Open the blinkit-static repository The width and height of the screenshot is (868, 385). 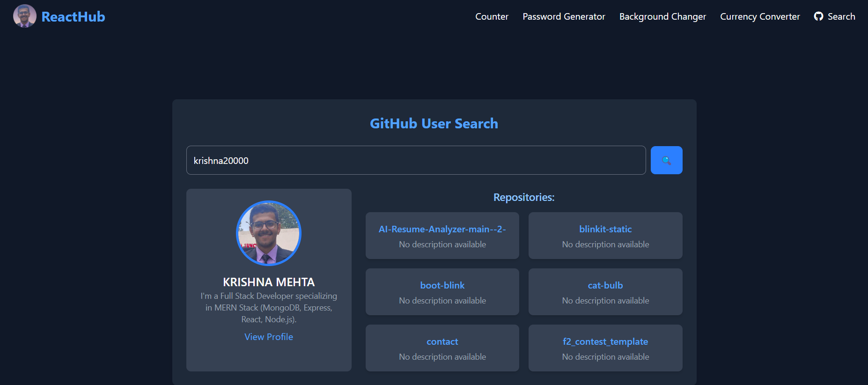pyautogui.click(x=605, y=229)
